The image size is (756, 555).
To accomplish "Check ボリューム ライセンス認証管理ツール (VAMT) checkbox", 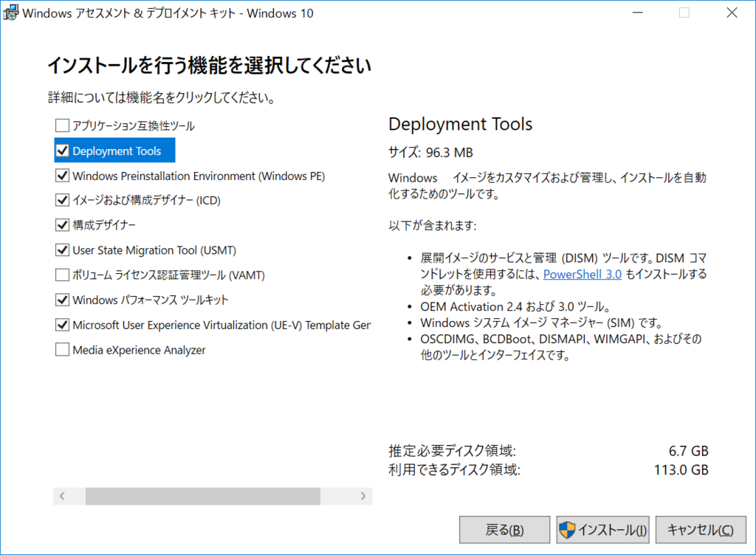I will 62,275.
